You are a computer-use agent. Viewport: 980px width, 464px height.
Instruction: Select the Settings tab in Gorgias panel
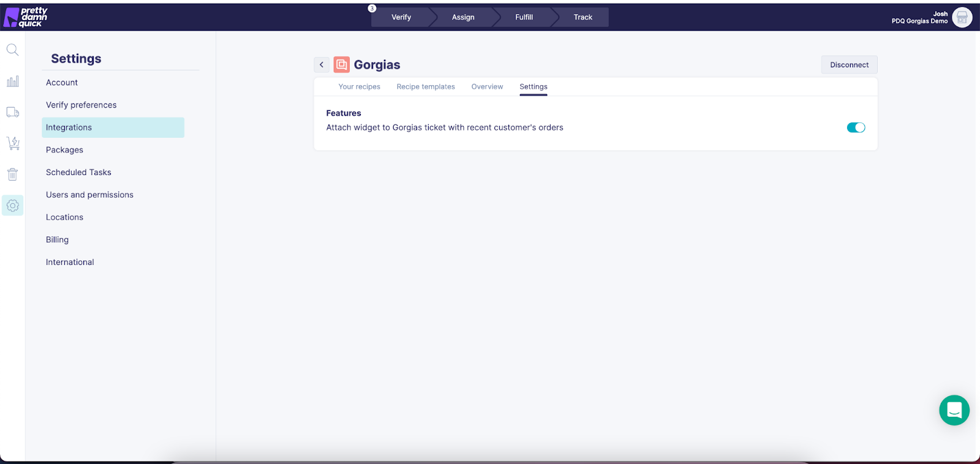(x=533, y=87)
